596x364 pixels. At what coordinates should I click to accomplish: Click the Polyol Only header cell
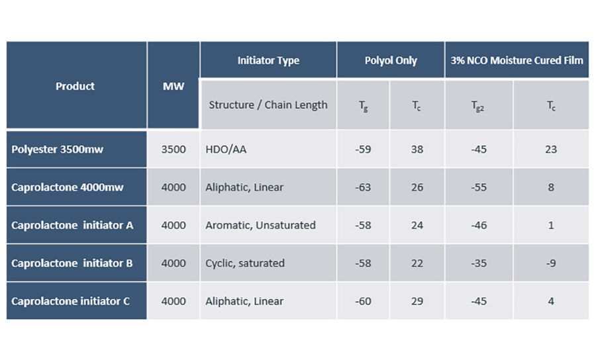pos(391,60)
